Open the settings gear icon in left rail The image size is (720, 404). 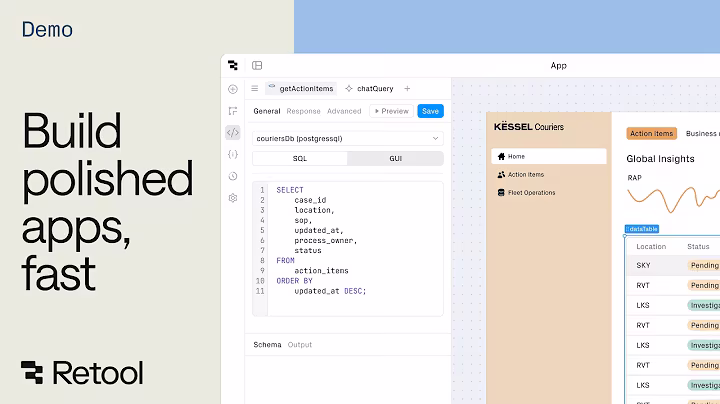233,198
